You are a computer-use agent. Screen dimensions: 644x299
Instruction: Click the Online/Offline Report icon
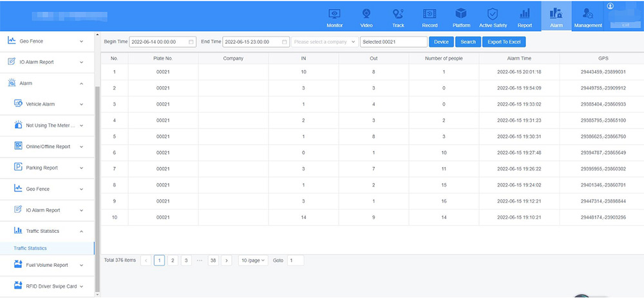(x=18, y=146)
